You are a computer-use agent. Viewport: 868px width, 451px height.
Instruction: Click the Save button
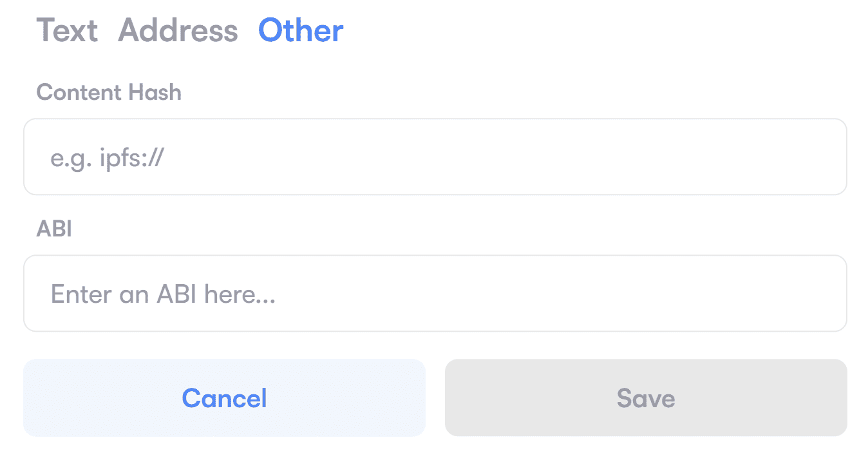(x=646, y=398)
